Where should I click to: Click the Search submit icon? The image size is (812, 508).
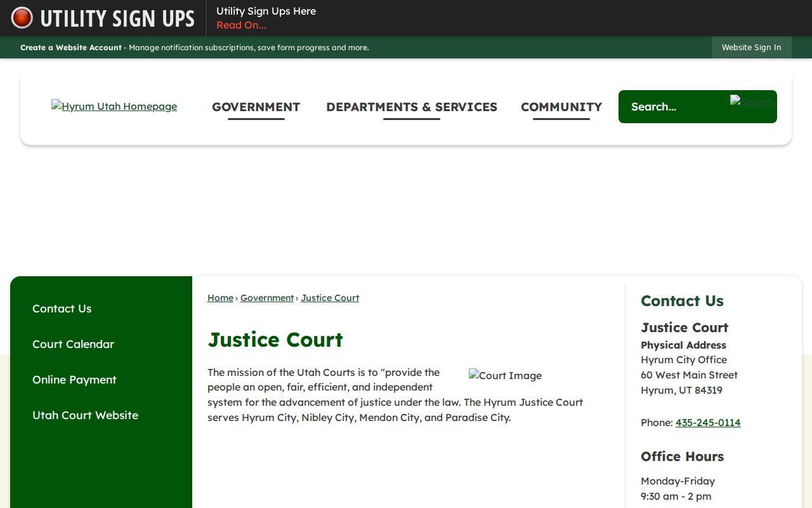point(752,102)
